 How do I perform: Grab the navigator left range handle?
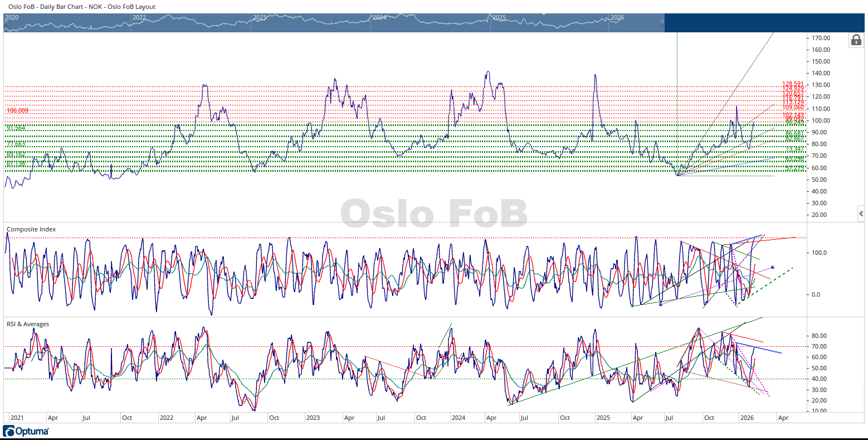pos(5,23)
